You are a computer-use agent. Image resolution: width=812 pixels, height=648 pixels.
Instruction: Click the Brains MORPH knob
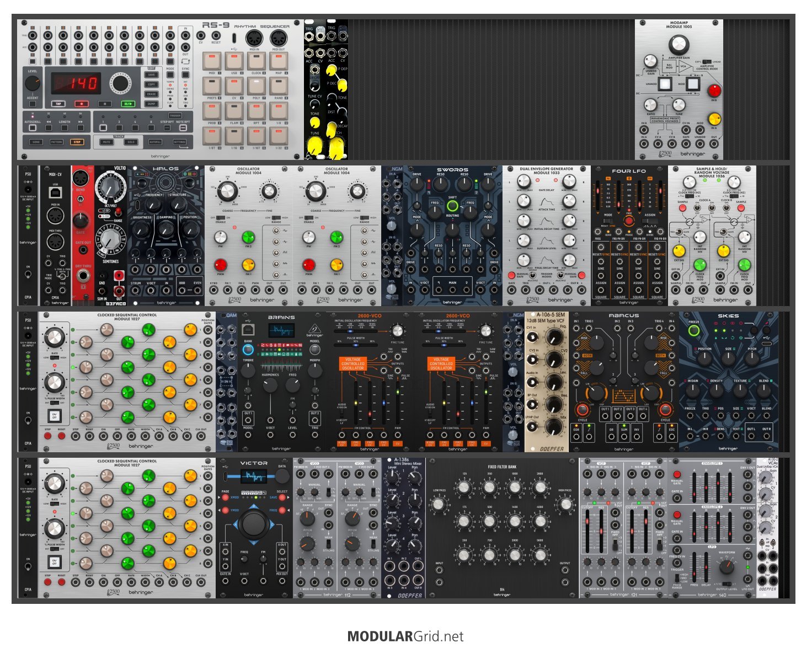tap(314, 371)
